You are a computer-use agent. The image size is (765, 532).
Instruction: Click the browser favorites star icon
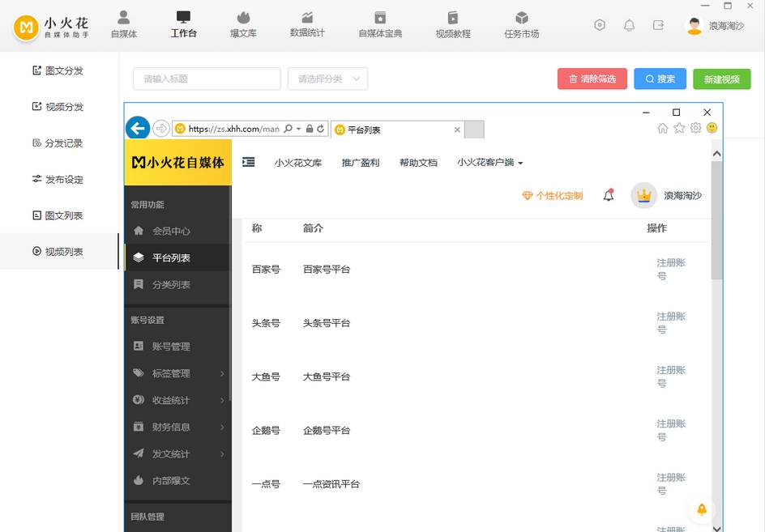(679, 128)
